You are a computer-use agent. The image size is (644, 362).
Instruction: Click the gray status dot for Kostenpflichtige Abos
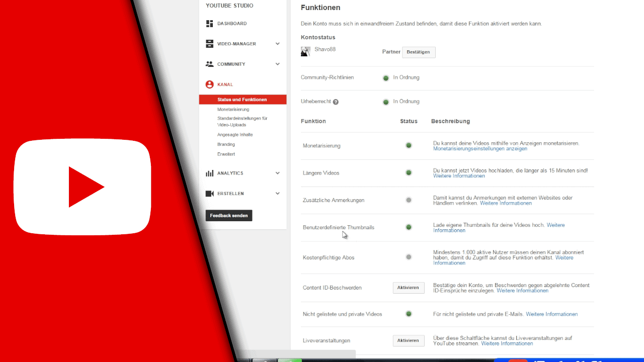pos(409,257)
